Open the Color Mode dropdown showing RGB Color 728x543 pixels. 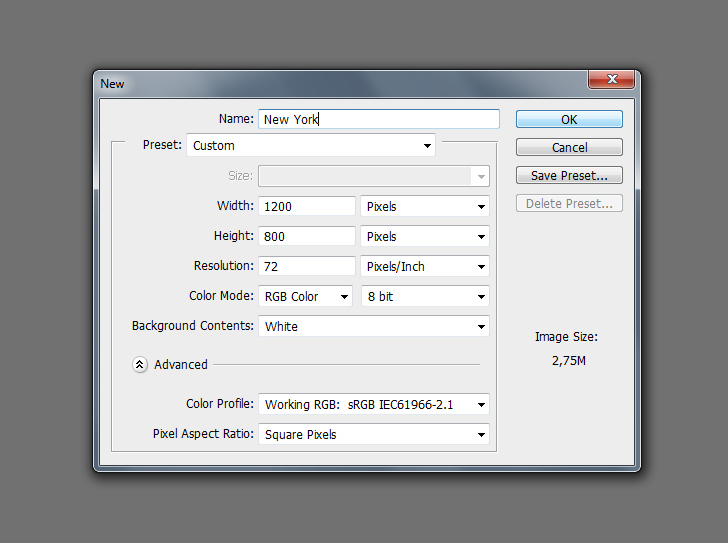tap(305, 297)
